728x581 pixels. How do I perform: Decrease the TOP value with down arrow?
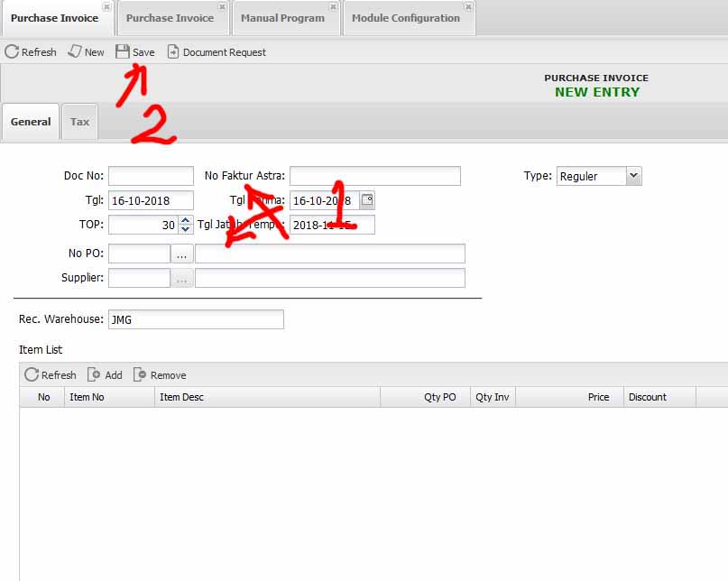(185, 229)
